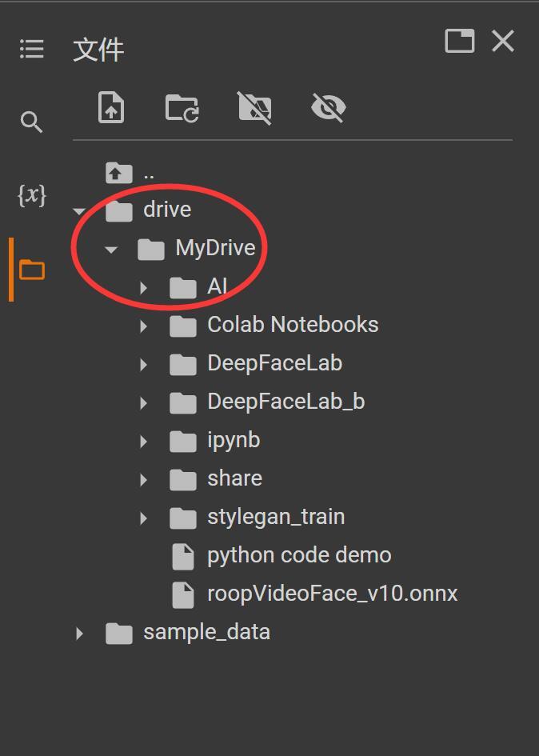Viewport: 539px width, 756px height.
Task: Open the files panel in new tab
Action: coord(460,41)
